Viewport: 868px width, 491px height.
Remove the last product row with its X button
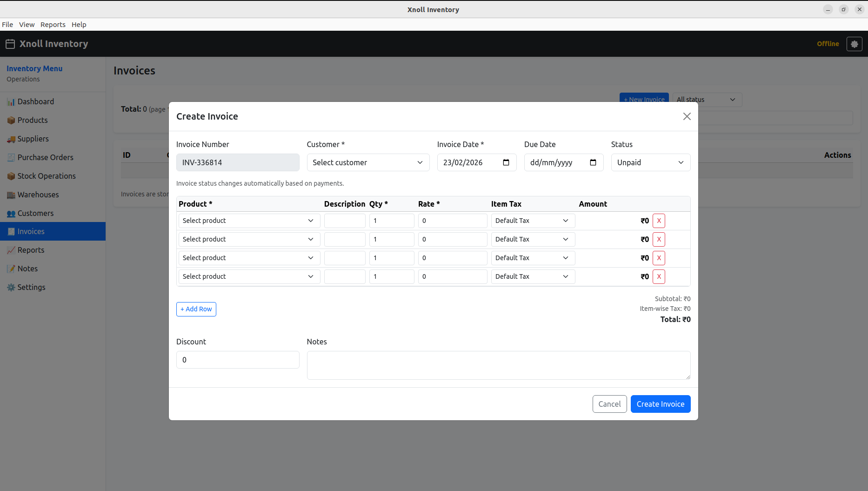tap(659, 276)
